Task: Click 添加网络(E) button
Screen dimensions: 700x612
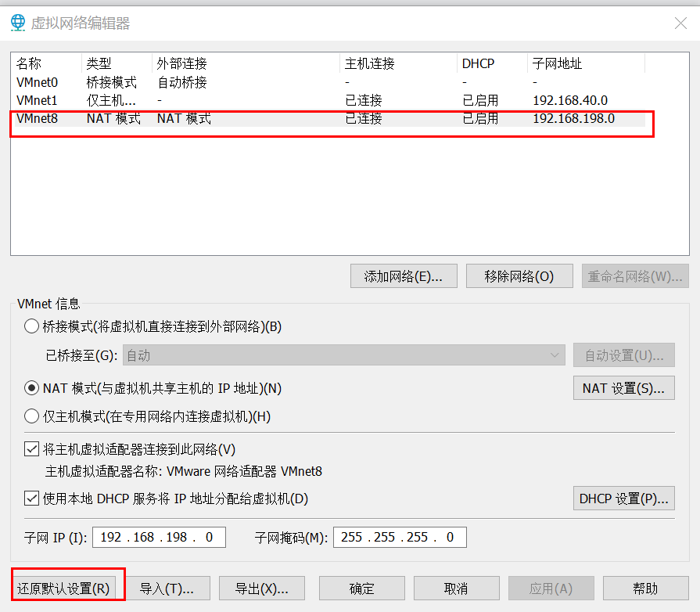Action: click(404, 276)
